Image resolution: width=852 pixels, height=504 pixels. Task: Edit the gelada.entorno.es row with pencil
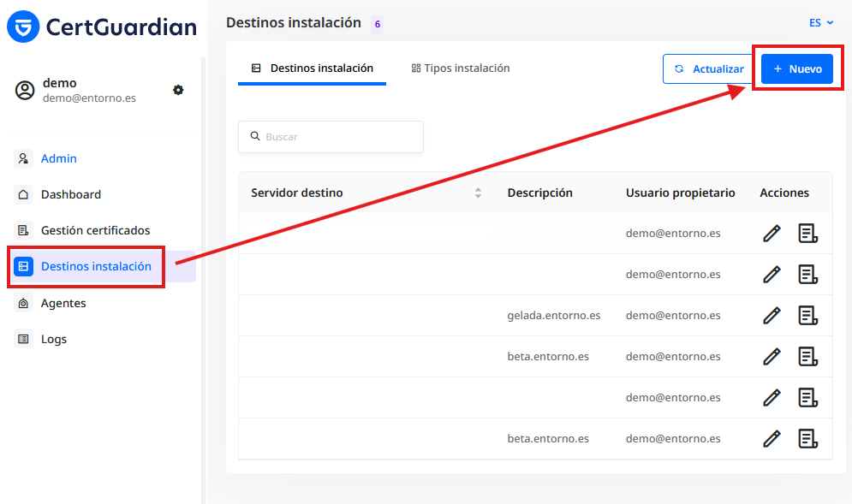772,316
